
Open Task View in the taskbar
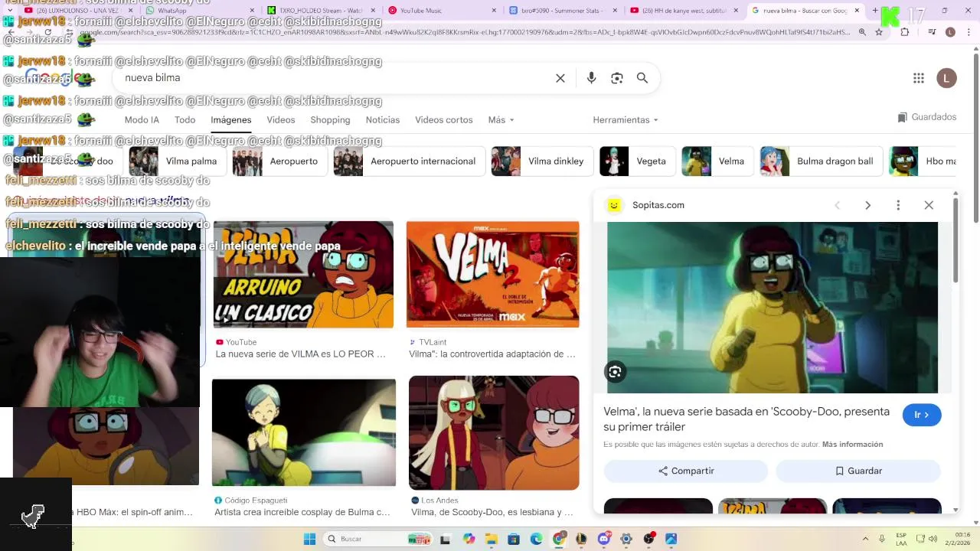[446, 539]
